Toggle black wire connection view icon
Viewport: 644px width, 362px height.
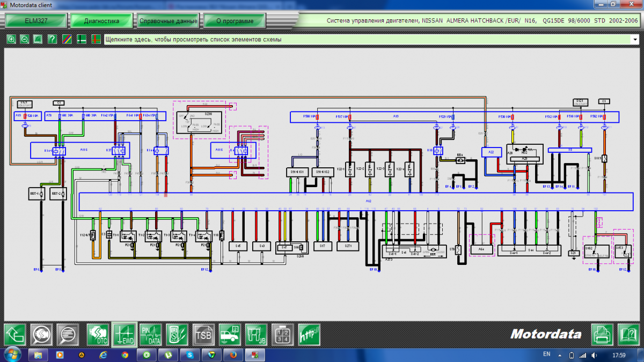tap(82, 39)
